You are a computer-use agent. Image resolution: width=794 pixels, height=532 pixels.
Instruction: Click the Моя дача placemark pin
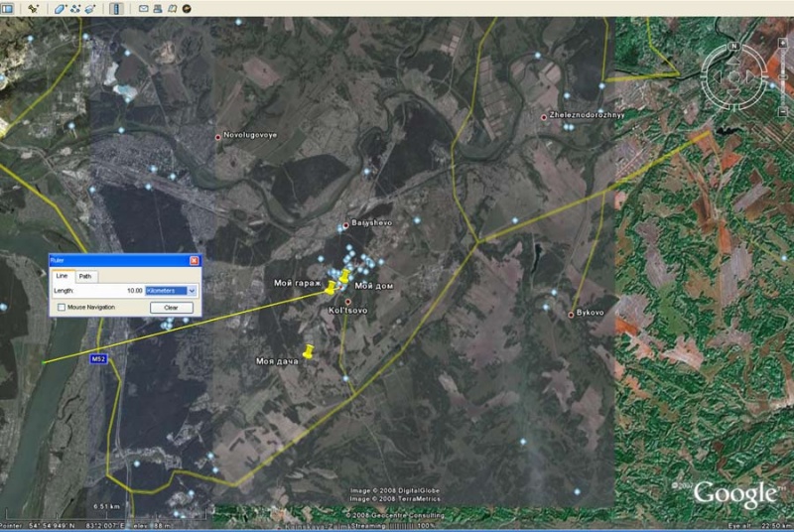click(x=308, y=351)
